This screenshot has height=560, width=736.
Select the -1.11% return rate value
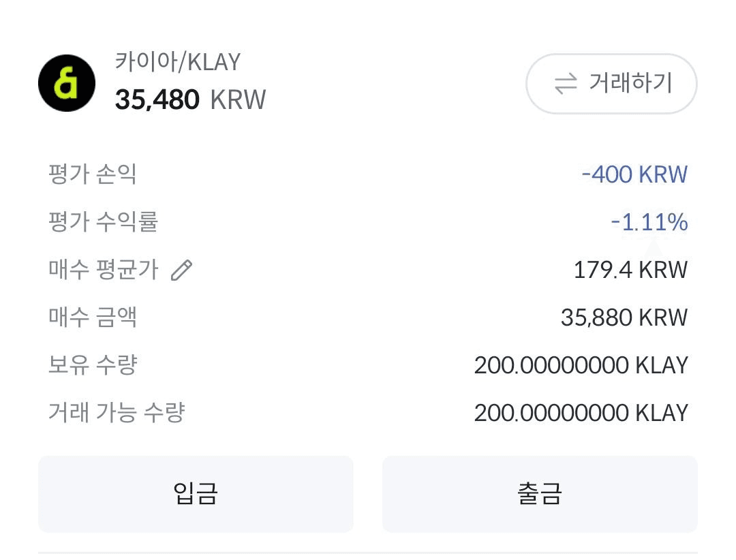649,222
